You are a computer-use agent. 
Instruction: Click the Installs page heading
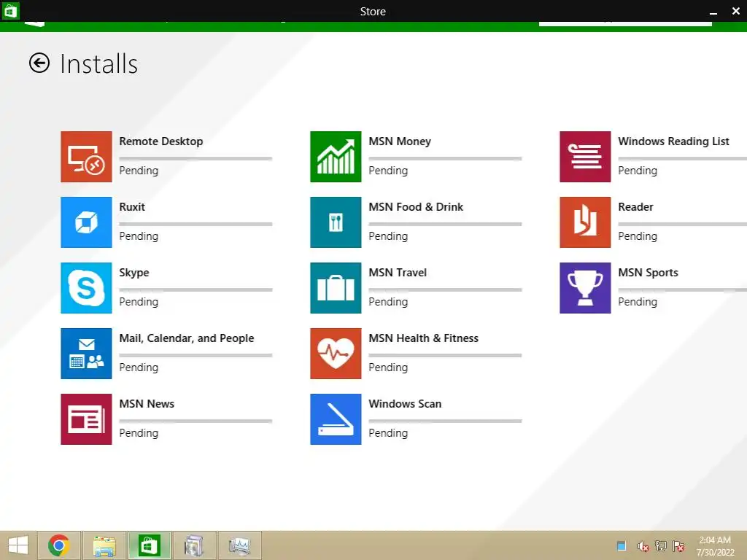tap(98, 64)
